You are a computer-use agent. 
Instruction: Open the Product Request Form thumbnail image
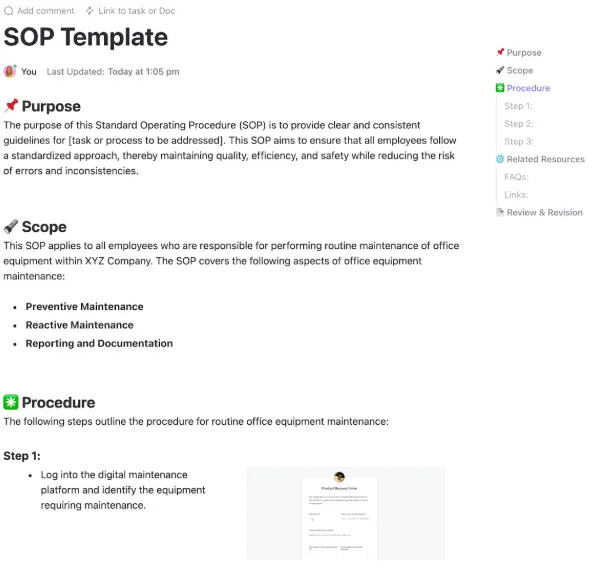click(346, 513)
